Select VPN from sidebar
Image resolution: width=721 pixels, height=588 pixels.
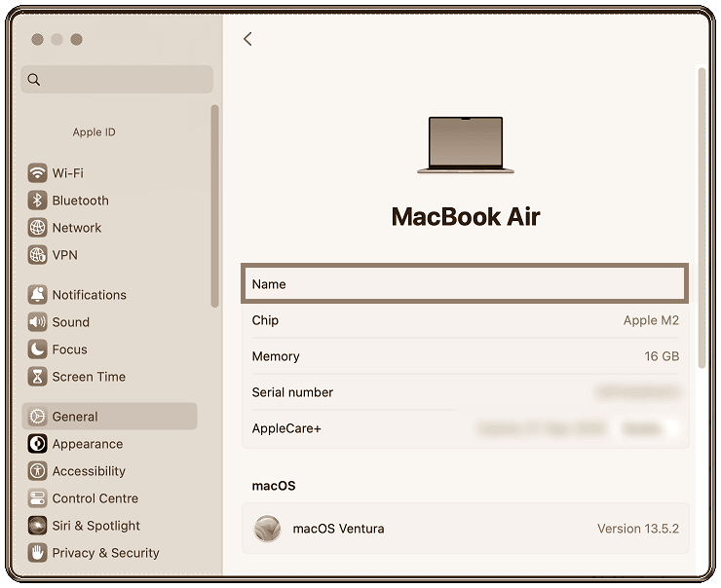click(109, 255)
